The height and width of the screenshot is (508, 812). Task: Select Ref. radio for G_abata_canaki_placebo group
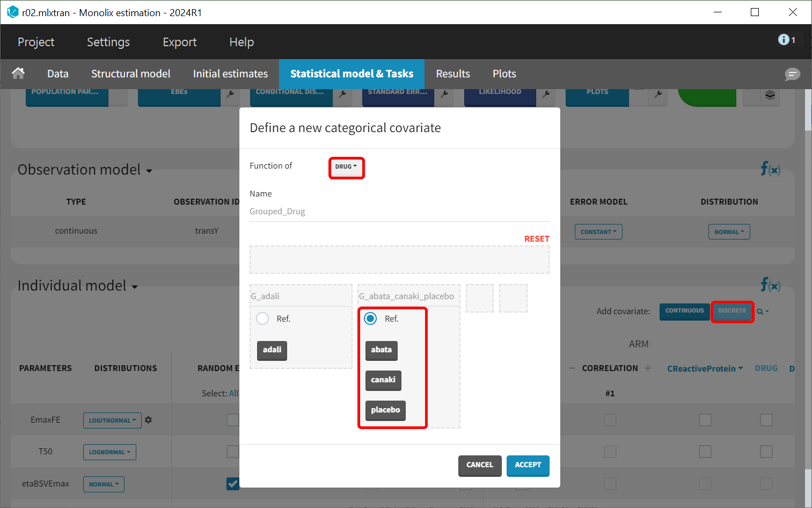click(370, 318)
